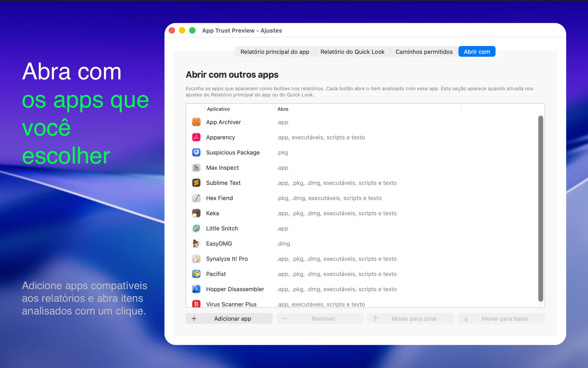
Task: Select the Sublime Text row name
Action: 223,183
